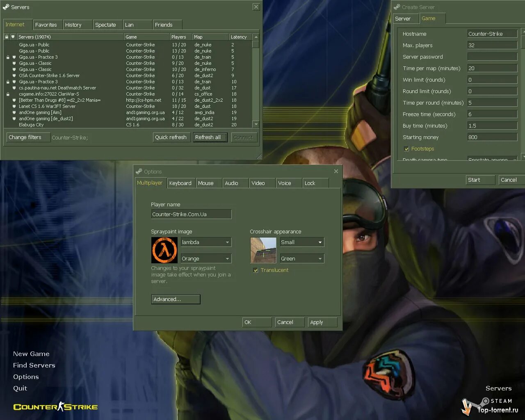Click the Change filters button

[28, 137]
